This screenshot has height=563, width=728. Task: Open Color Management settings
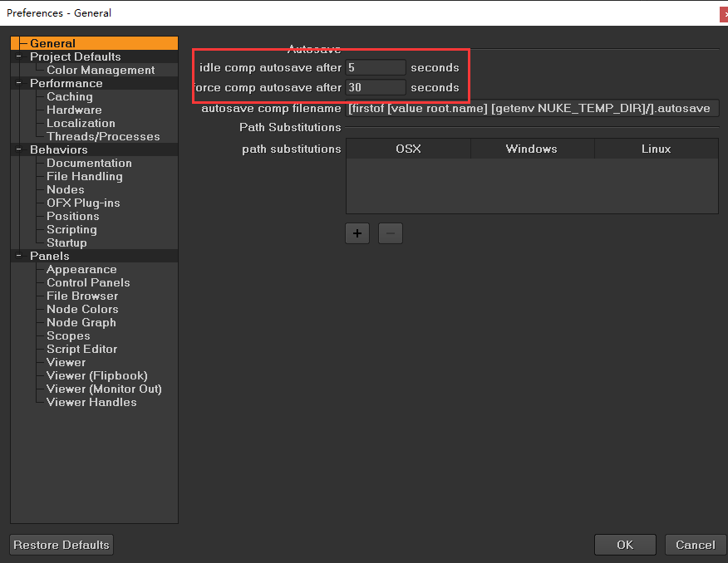[101, 70]
